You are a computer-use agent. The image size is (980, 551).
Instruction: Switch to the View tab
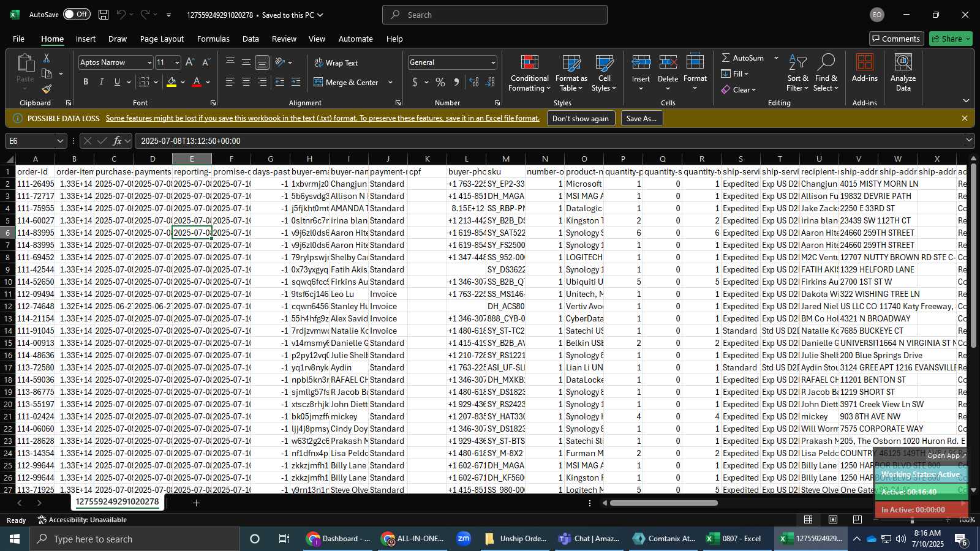[x=317, y=39]
